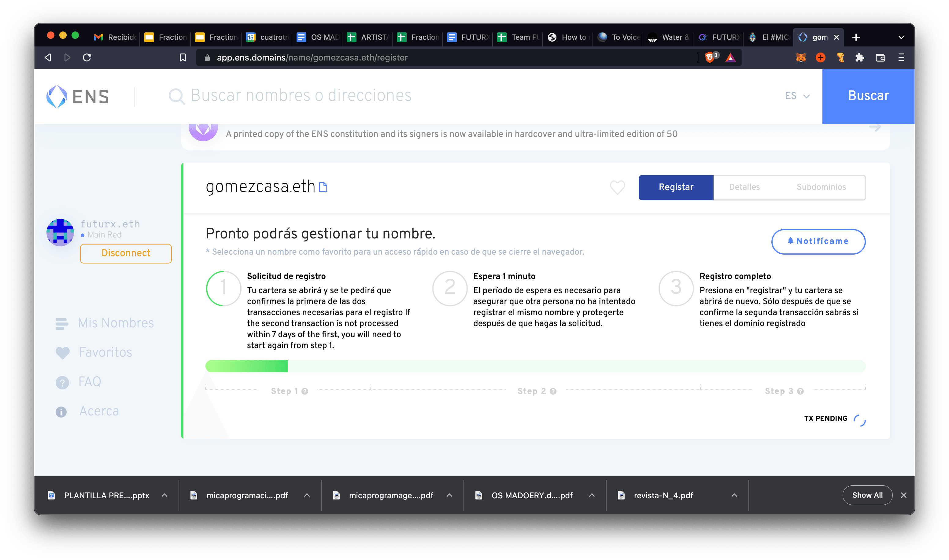Viewport: 949px width, 560px height.
Task: Click the search magnifier icon
Action: (176, 96)
